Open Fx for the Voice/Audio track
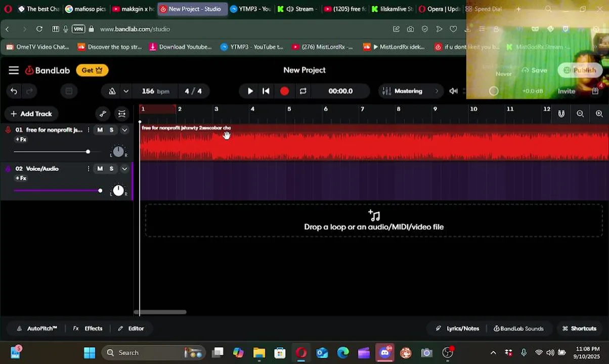Screen dimensions: 609x364 pos(21,178)
